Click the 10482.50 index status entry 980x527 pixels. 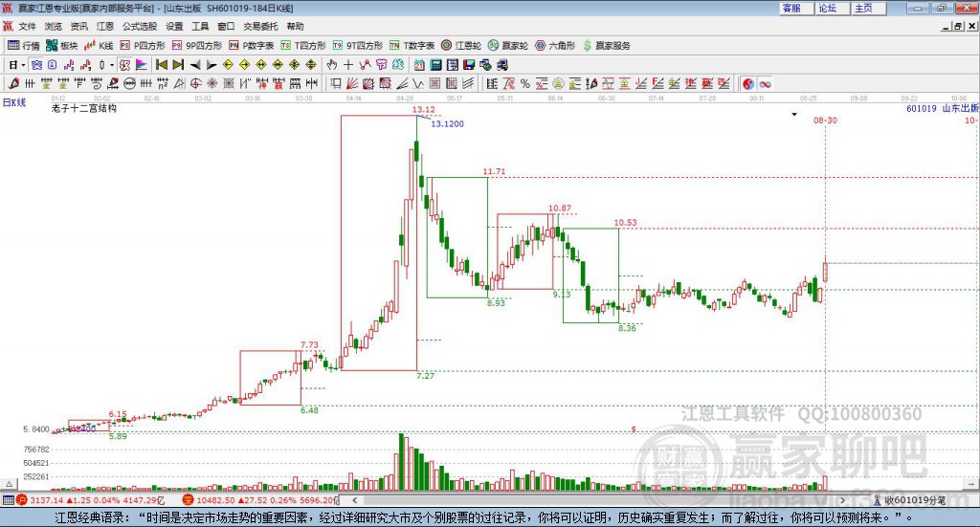tap(259, 500)
